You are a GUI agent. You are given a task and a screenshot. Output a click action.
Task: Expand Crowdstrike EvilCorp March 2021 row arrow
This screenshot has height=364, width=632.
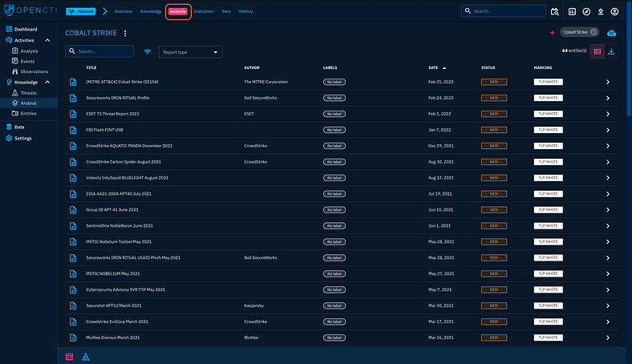point(607,322)
